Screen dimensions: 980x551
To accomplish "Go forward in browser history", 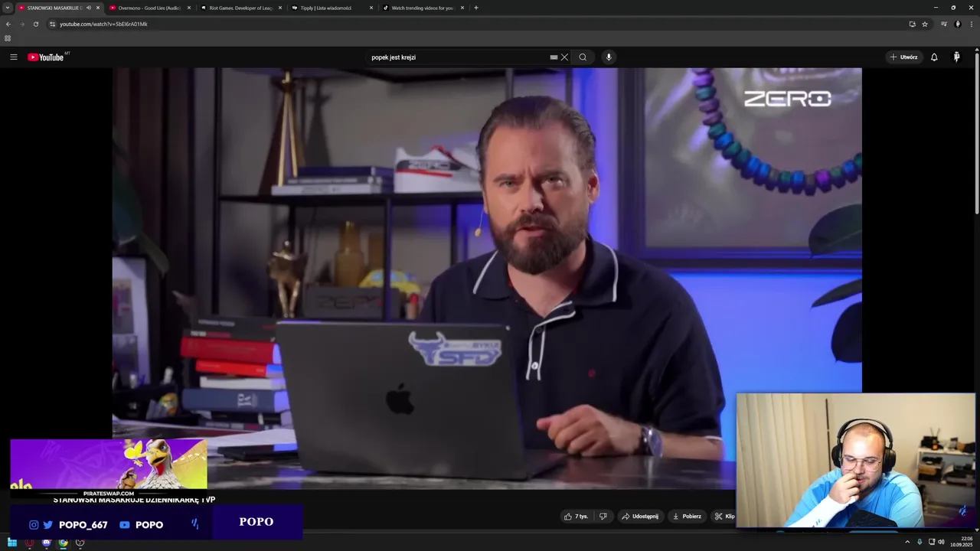I will 21,24.
